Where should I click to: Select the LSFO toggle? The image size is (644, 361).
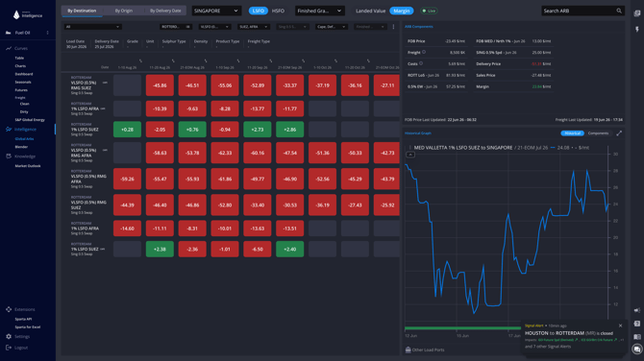coord(259,11)
